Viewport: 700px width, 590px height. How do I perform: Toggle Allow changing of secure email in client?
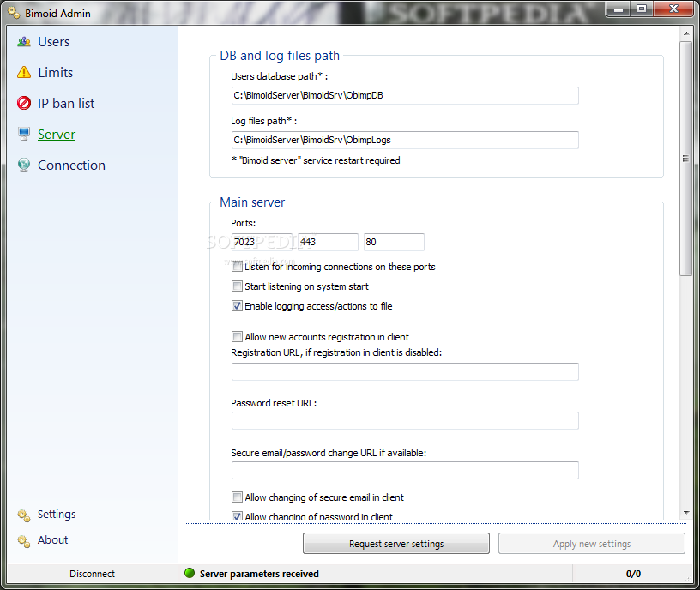click(x=237, y=497)
